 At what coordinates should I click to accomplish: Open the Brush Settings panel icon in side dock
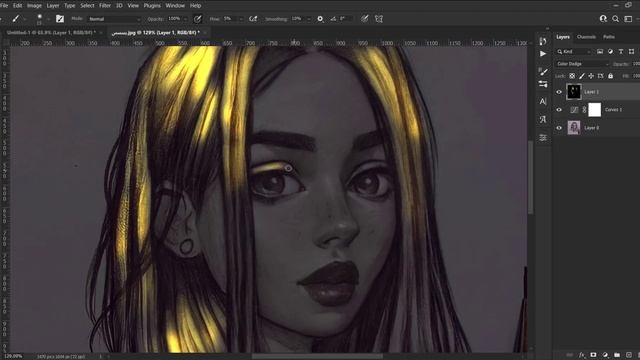click(543, 72)
